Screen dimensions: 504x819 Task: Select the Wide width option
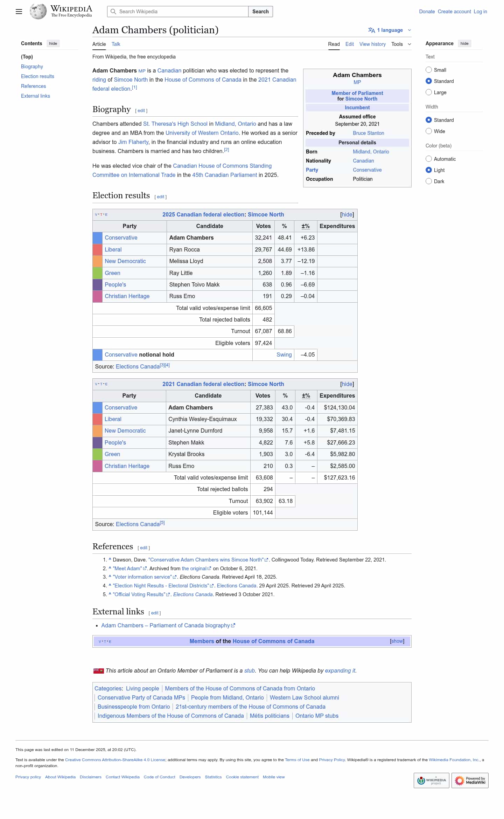pos(429,131)
